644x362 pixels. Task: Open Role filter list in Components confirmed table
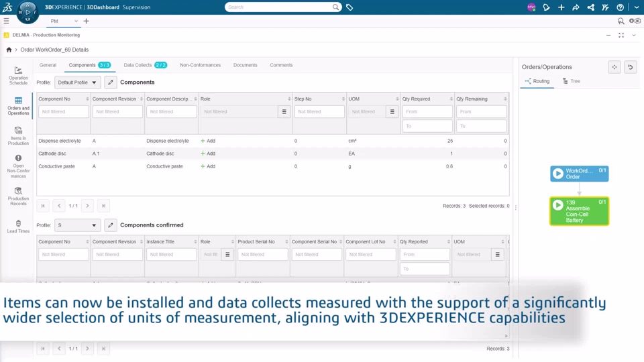coord(227,255)
